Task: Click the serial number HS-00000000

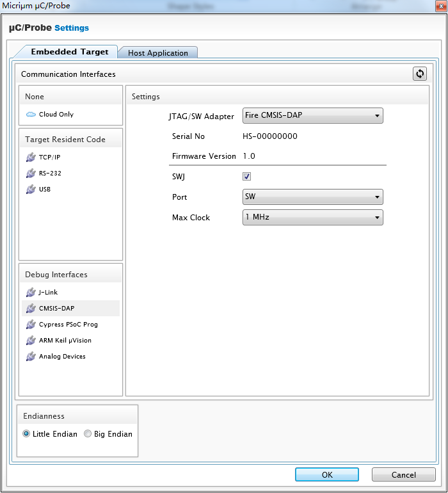Action: tap(269, 136)
